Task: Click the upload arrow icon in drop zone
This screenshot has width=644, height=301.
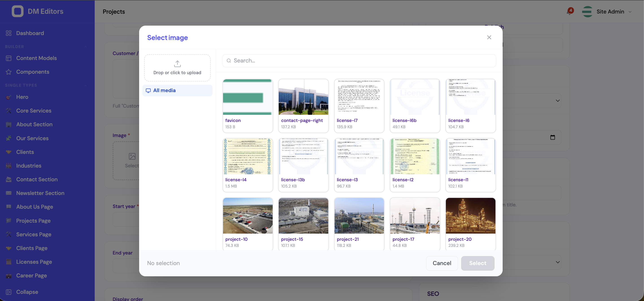Action: pyautogui.click(x=177, y=64)
